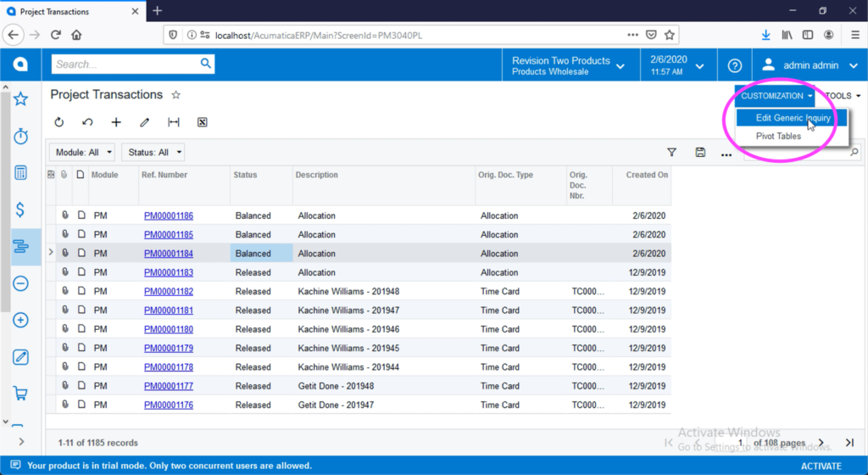Open the Payables minus-circle sidebar icon

click(20, 283)
